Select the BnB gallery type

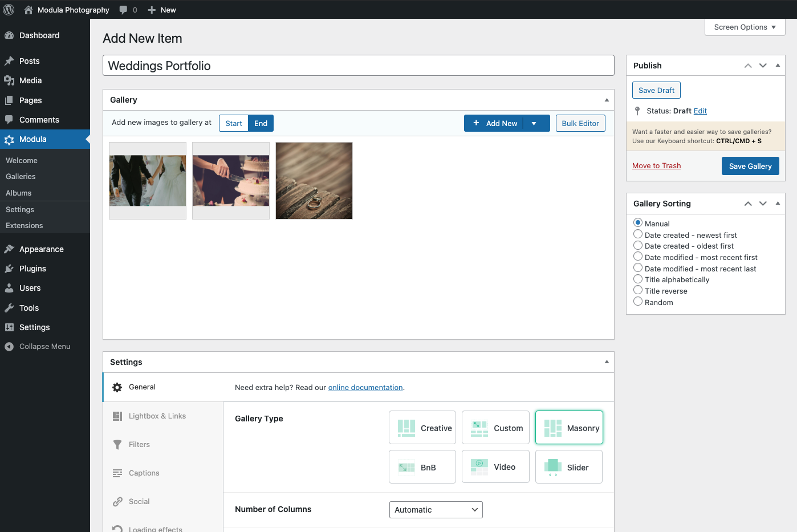coord(422,467)
